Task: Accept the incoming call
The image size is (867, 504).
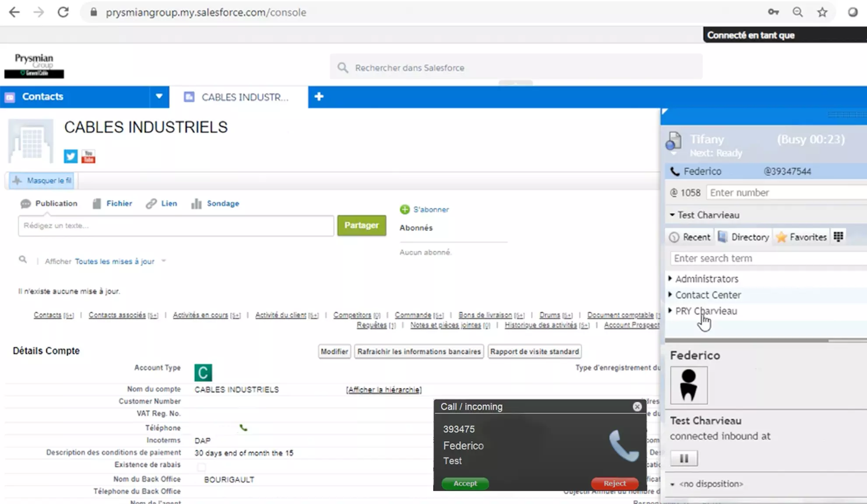Action: point(465,483)
